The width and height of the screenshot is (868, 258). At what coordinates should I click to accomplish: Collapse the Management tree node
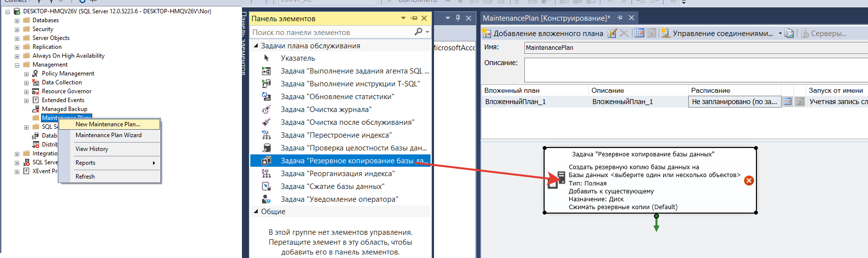pyautogui.click(x=17, y=65)
